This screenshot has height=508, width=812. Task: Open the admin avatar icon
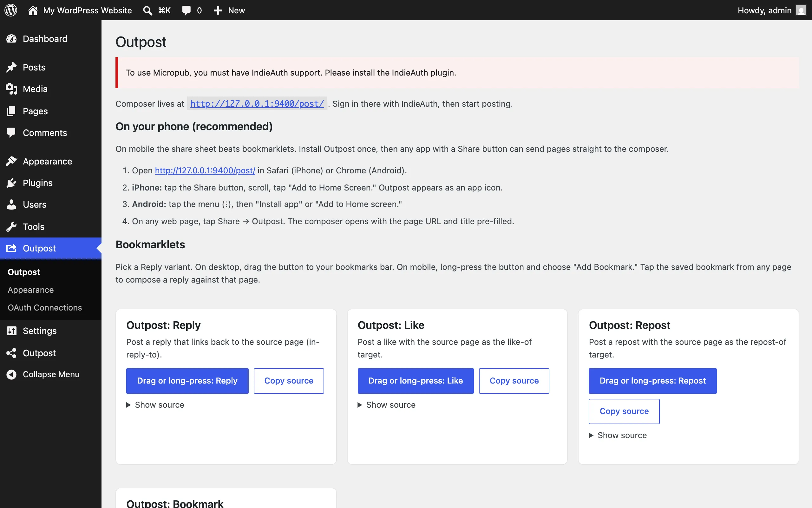pyautogui.click(x=801, y=10)
